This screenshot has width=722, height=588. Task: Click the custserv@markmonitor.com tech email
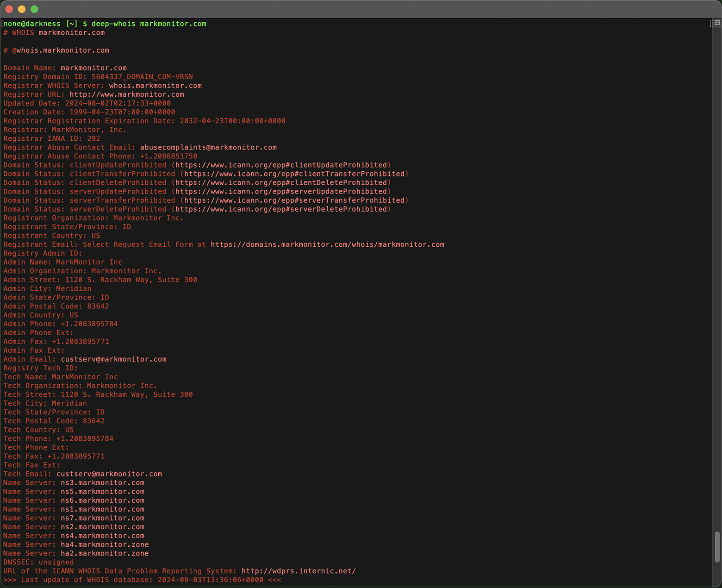click(109, 474)
